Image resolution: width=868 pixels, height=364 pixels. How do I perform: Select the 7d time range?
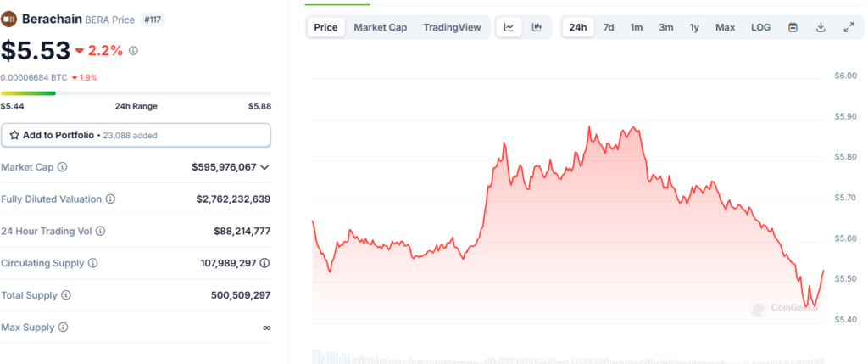609,27
